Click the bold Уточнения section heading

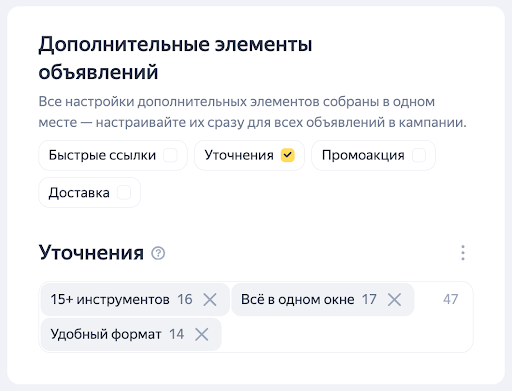pyautogui.click(x=91, y=253)
